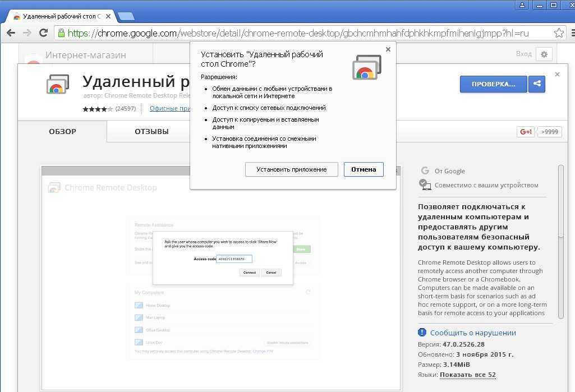The image size is (575, 392).
Task: Click Сообщить о нарушении link
Action: [473, 333]
